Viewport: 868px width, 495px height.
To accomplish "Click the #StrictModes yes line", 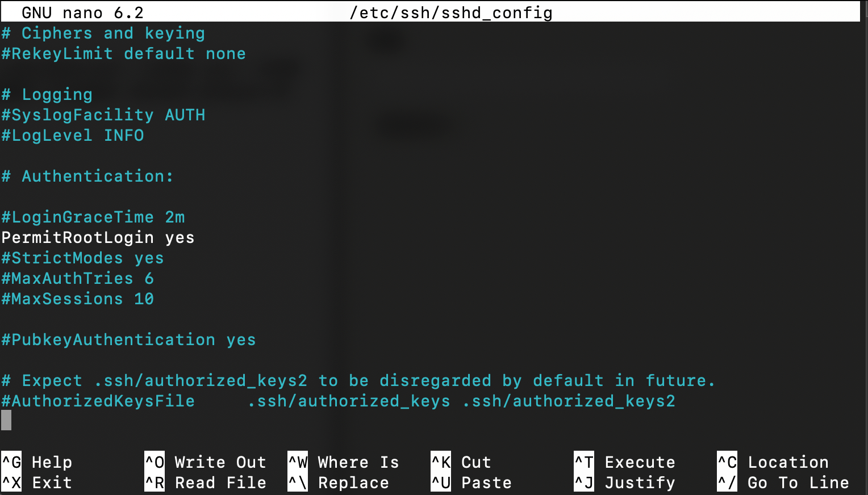I will coord(82,258).
